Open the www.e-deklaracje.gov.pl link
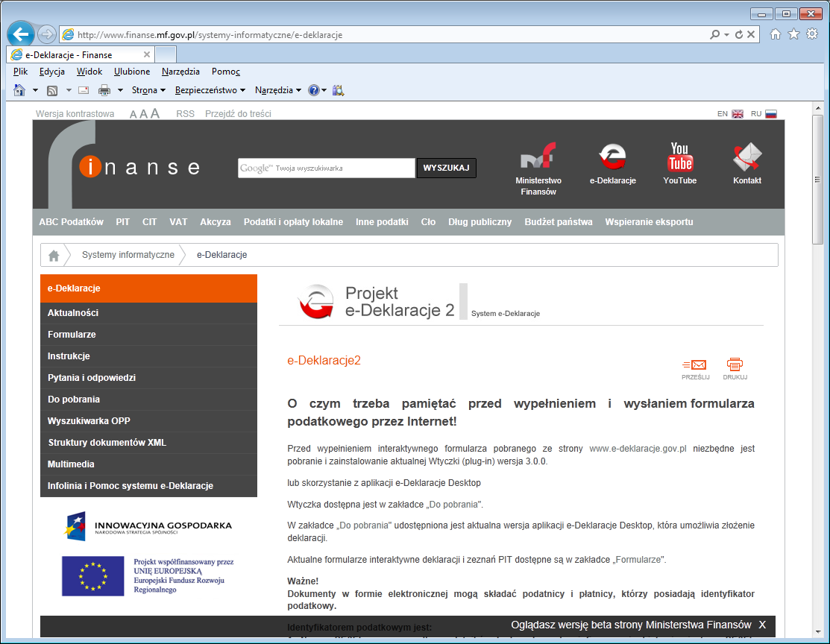Viewport: 830px width, 644px height. [638, 448]
